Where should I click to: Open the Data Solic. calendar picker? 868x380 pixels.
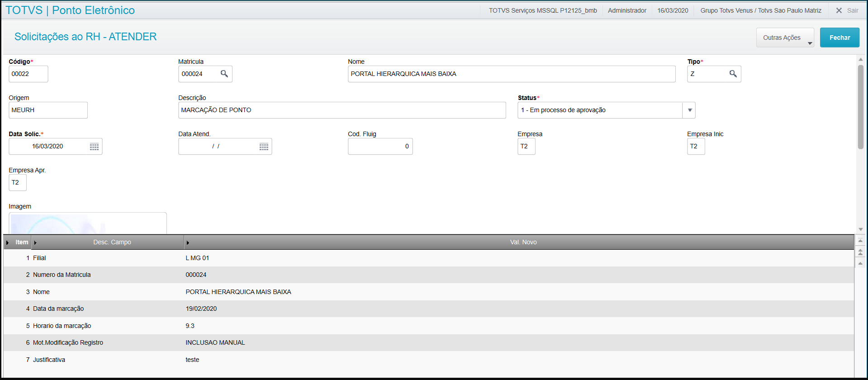point(94,147)
